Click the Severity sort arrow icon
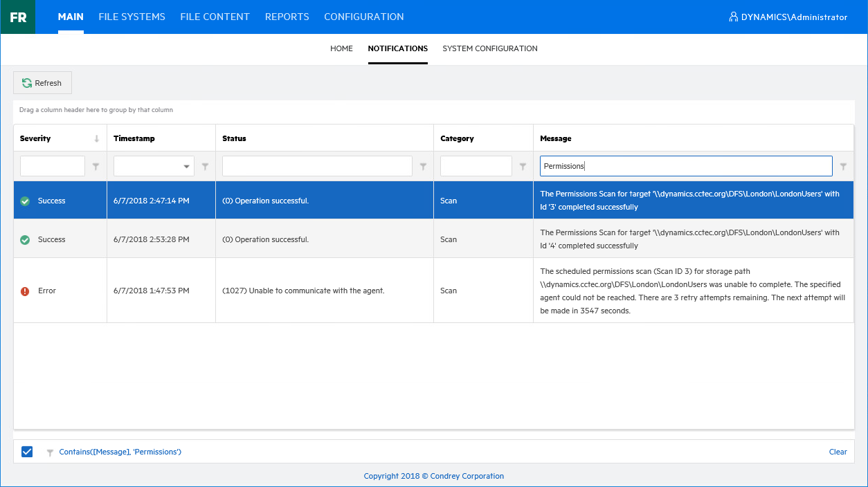This screenshot has width=868, height=487. point(97,139)
